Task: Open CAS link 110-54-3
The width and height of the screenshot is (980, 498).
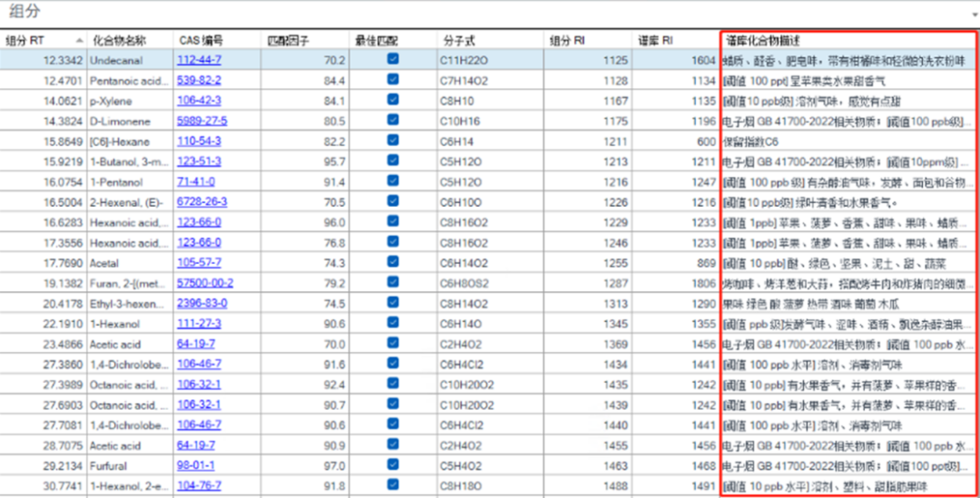Action: [x=200, y=142]
